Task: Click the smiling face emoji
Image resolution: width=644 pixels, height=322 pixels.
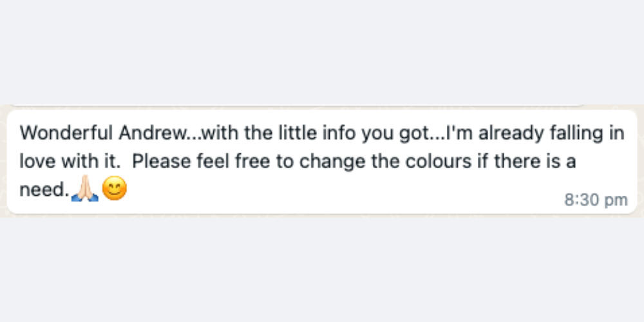Action: [x=114, y=189]
